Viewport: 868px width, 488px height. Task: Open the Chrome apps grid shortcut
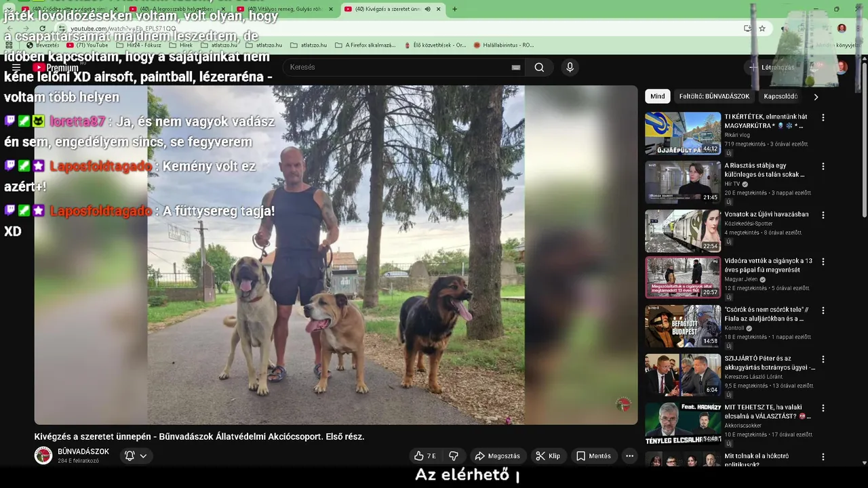(9, 45)
